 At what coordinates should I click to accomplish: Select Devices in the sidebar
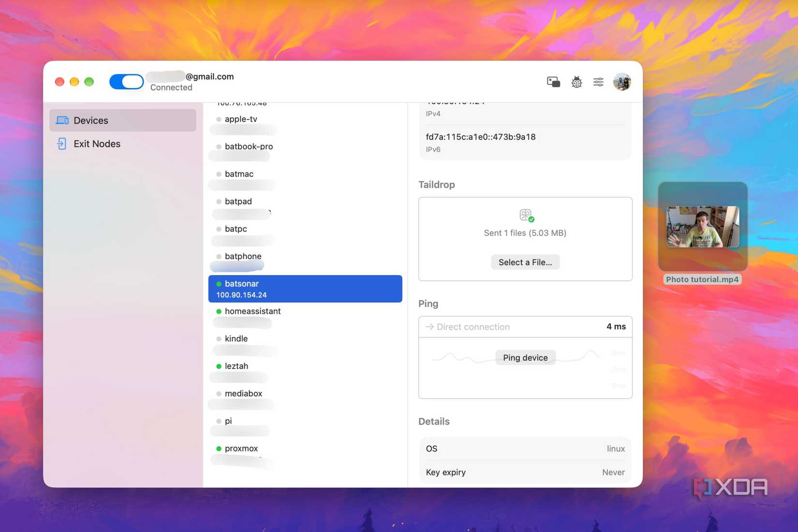123,120
